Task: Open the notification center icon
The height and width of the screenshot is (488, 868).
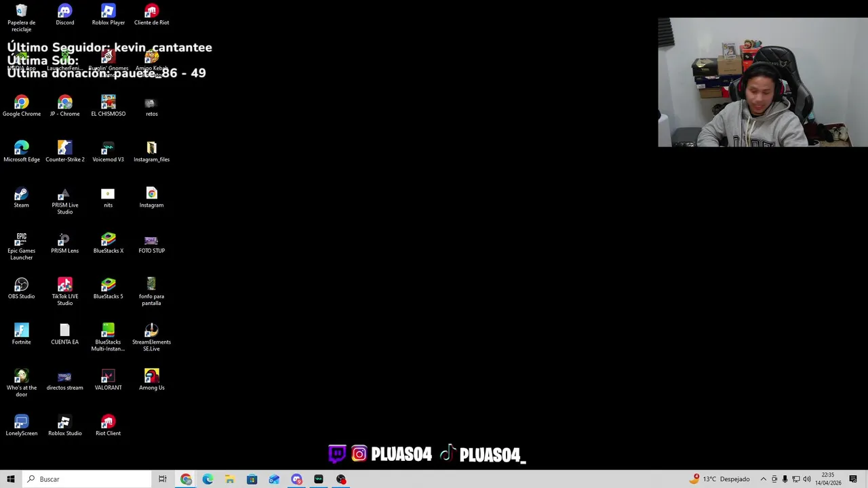Action: coord(853,479)
